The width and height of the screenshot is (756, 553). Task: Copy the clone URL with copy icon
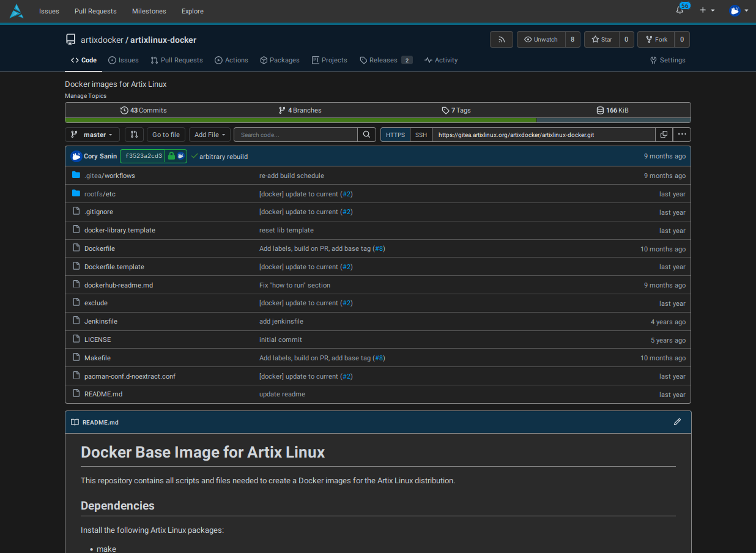click(x=664, y=135)
